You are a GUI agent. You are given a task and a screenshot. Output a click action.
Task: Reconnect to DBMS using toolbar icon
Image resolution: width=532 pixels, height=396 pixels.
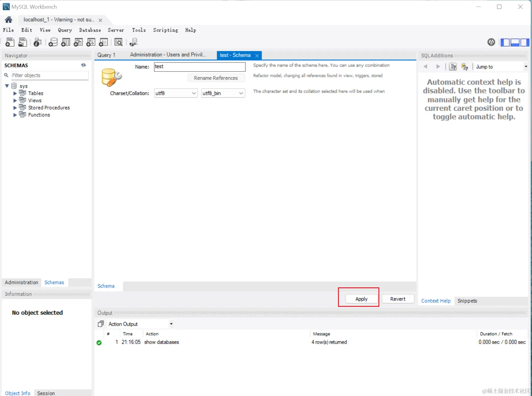coord(134,42)
